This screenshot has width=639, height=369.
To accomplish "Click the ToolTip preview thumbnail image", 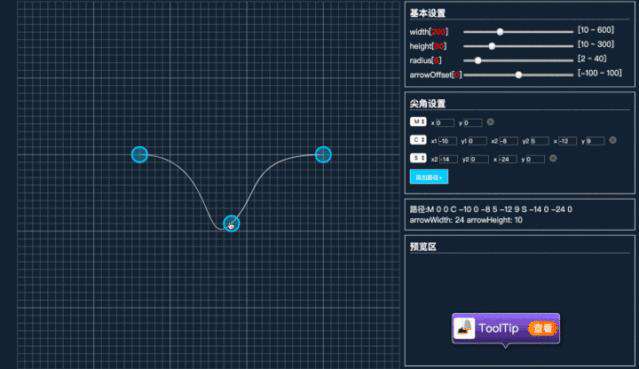I will click(x=465, y=328).
